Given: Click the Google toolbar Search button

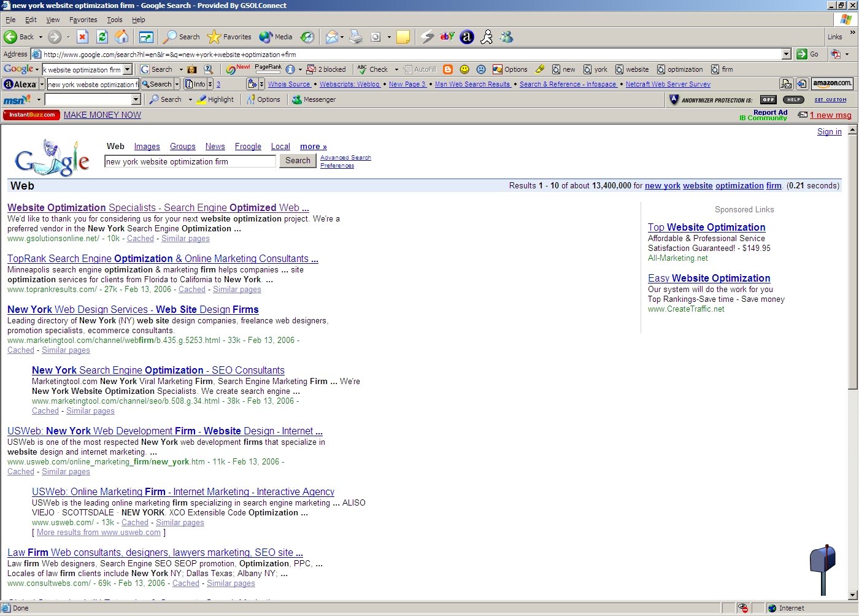Looking at the screenshot, I should [x=156, y=69].
